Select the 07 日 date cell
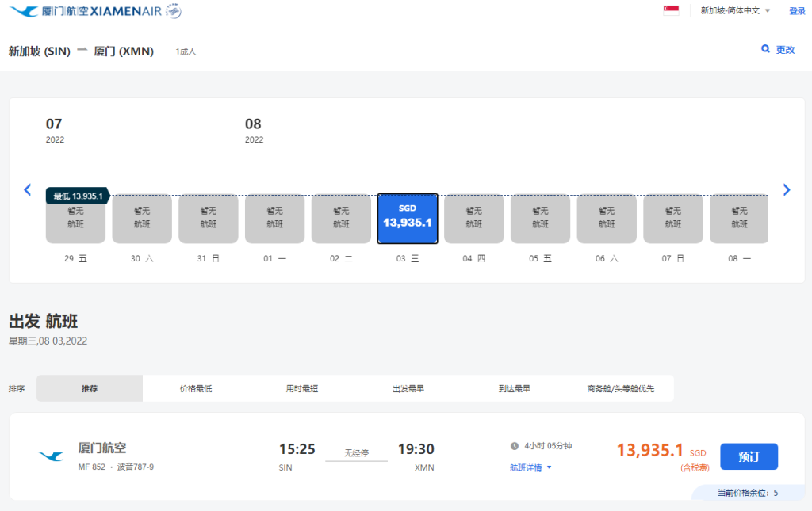812x511 pixels. (672, 219)
